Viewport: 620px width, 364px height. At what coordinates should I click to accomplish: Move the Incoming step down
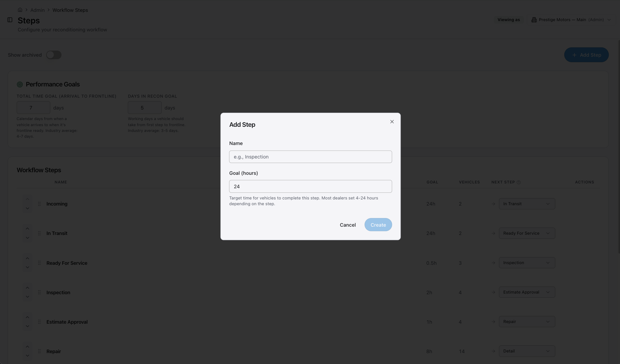pos(28,208)
